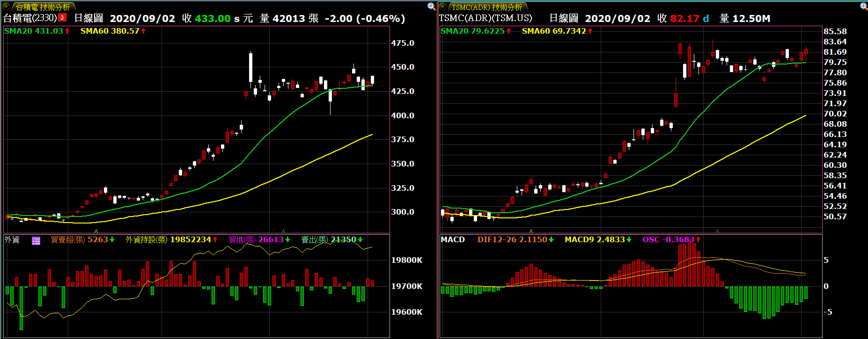The image size is (868, 339).
Task: Select the TSMC(ADR) 技術分析 tab
Action: [487, 7]
